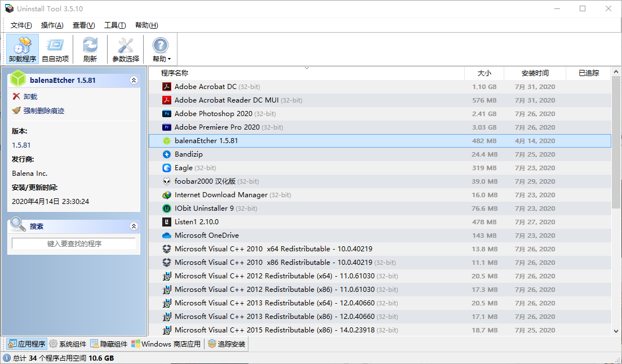The height and width of the screenshot is (364, 622).
Task: Click the 卸载 uninstall link
Action: [x=30, y=96]
